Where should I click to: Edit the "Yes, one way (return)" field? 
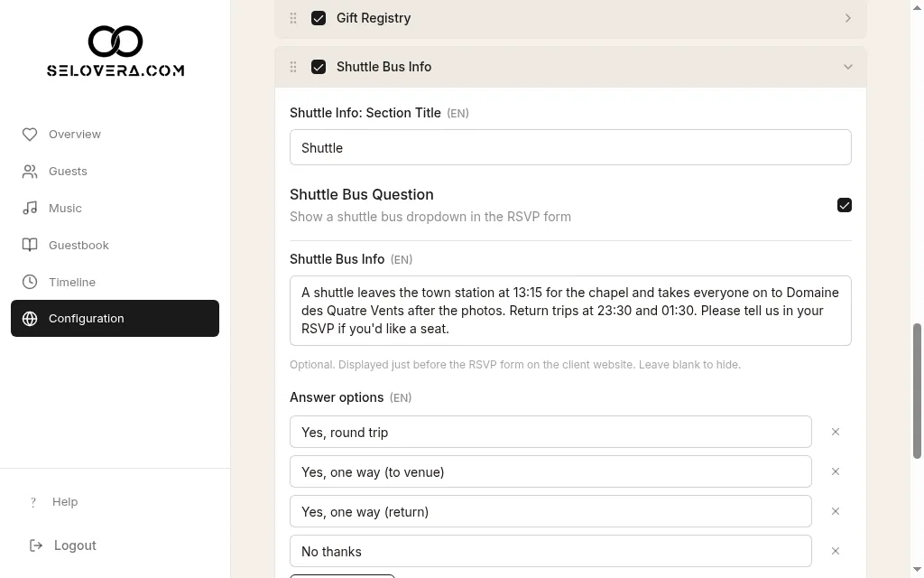(550, 511)
